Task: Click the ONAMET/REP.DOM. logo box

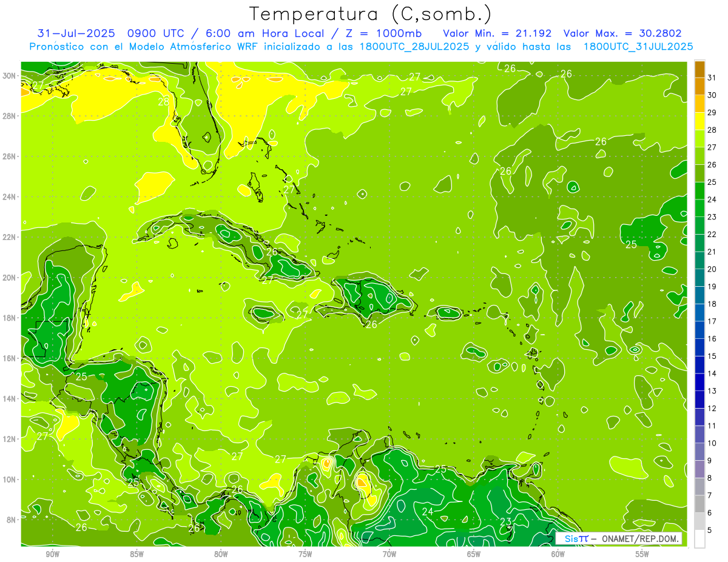Action: pyautogui.click(x=618, y=538)
